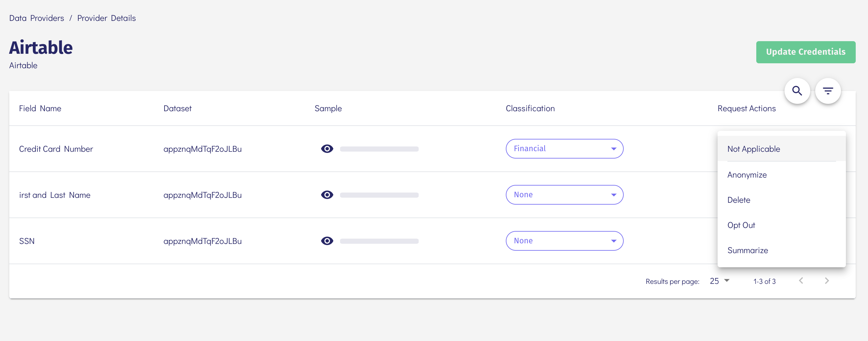Image resolution: width=868 pixels, height=341 pixels.
Task: Click the Dataset column header
Action: tap(177, 108)
